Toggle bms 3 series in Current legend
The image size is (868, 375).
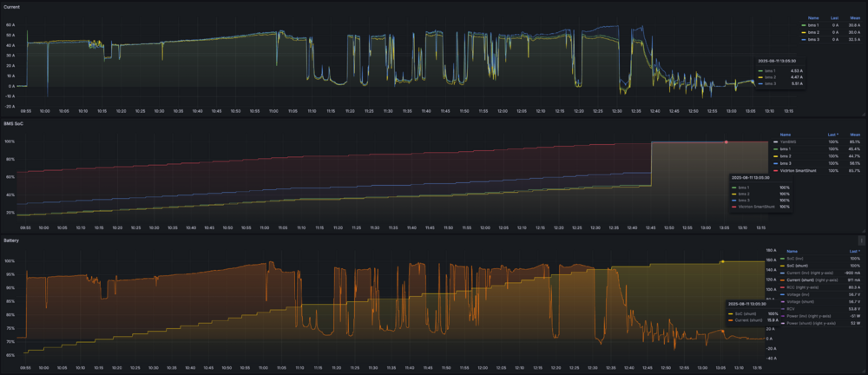coord(813,40)
